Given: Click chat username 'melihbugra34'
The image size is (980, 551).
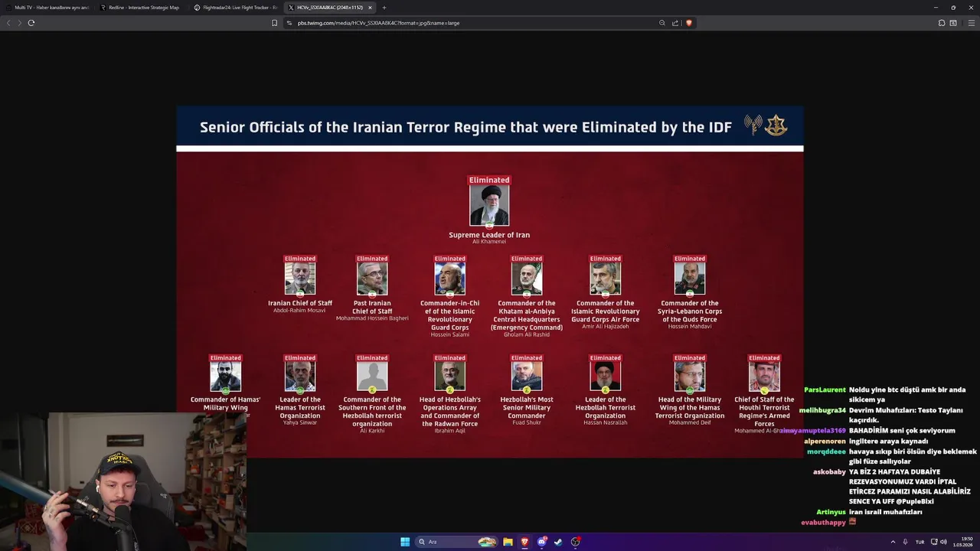Looking at the screenshot, I should pos(822,410).
